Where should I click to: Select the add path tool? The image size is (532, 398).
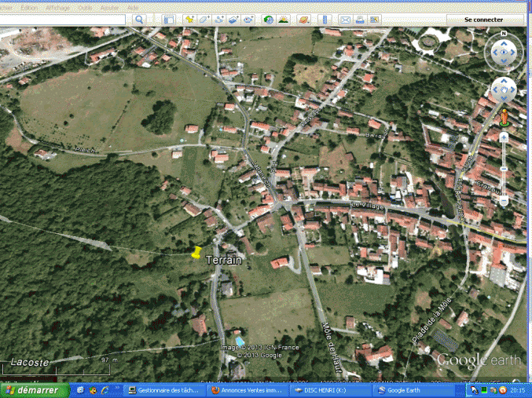pyautogui.click(x=219, y=19)
